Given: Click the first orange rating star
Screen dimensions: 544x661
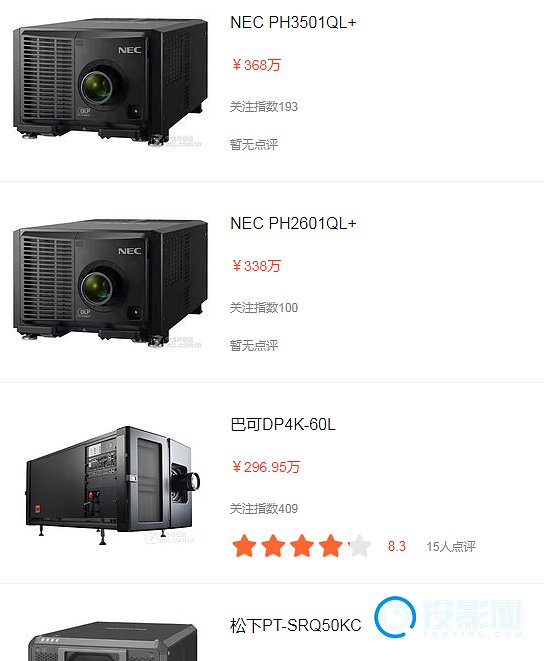Looking at the screenshot, I should pos(244,546).
